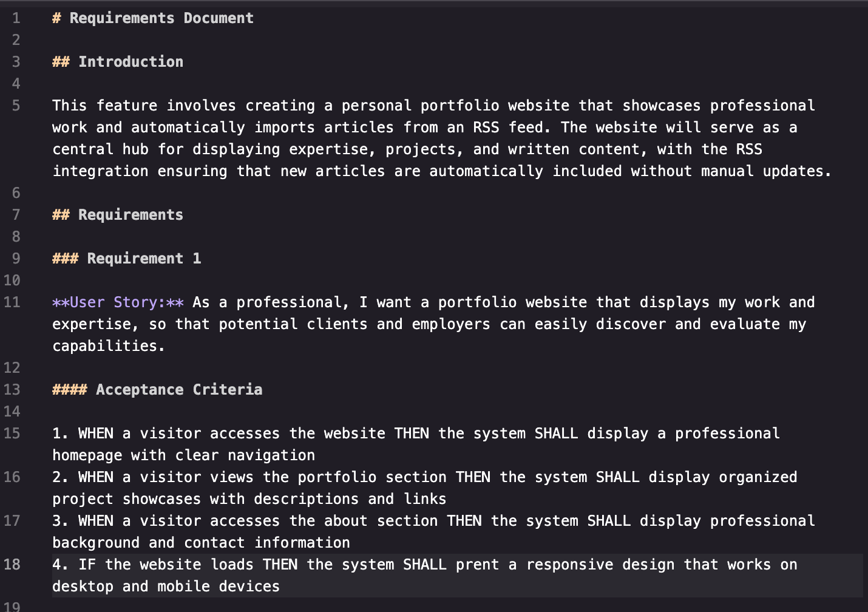Click the bold '**User Story:**' label
The height and width of the screenshot is (612, 868).
118,302
